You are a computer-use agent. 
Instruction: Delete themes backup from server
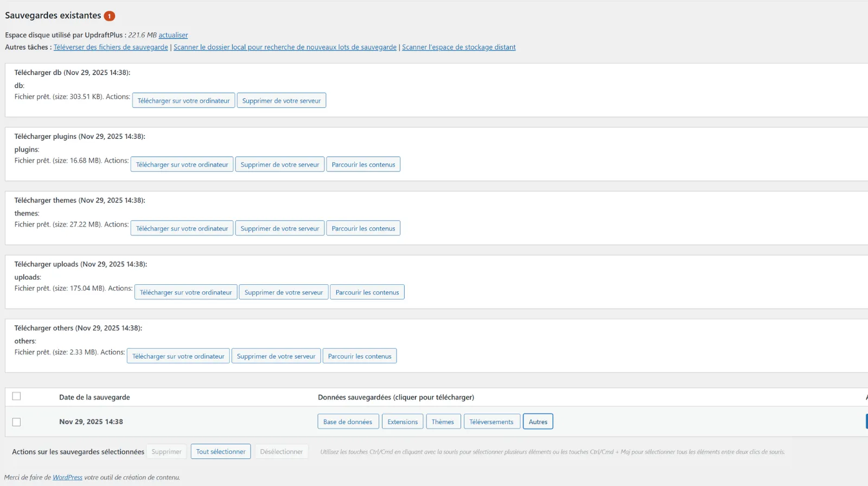[x=279, y=228]
